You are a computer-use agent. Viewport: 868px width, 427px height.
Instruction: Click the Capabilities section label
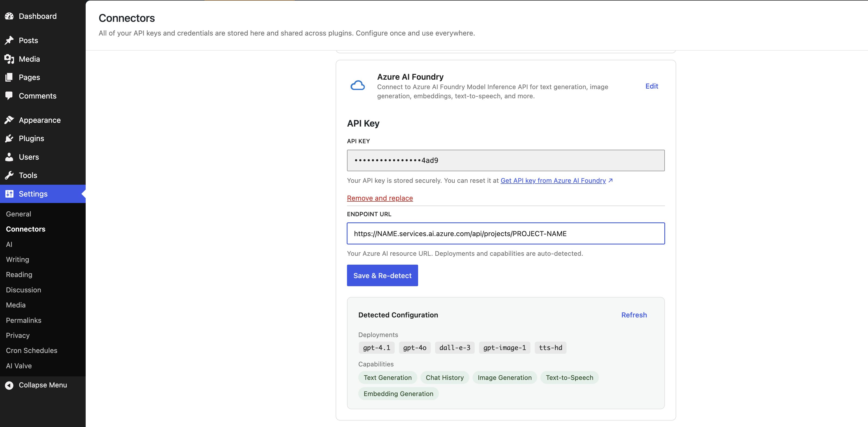376,364
